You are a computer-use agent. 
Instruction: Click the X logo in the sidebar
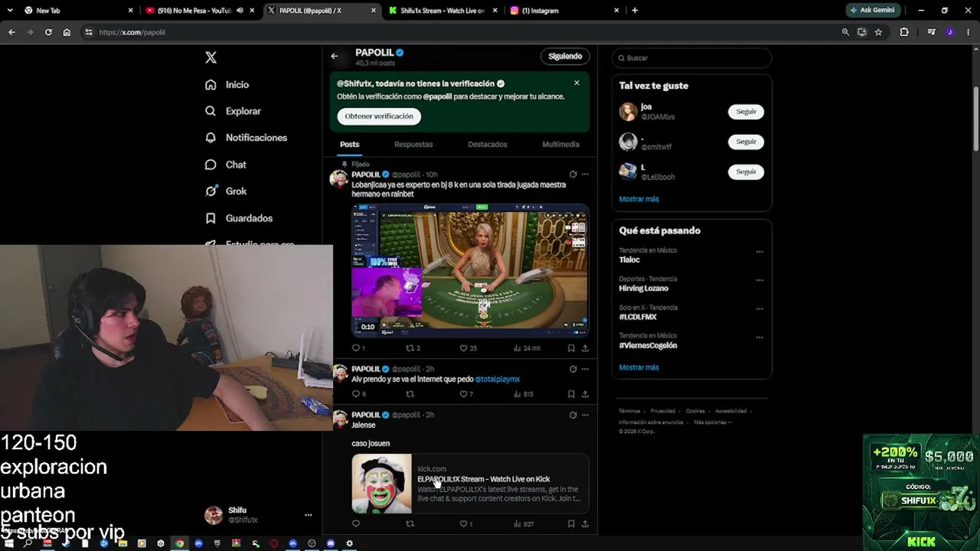coord(211,57)
